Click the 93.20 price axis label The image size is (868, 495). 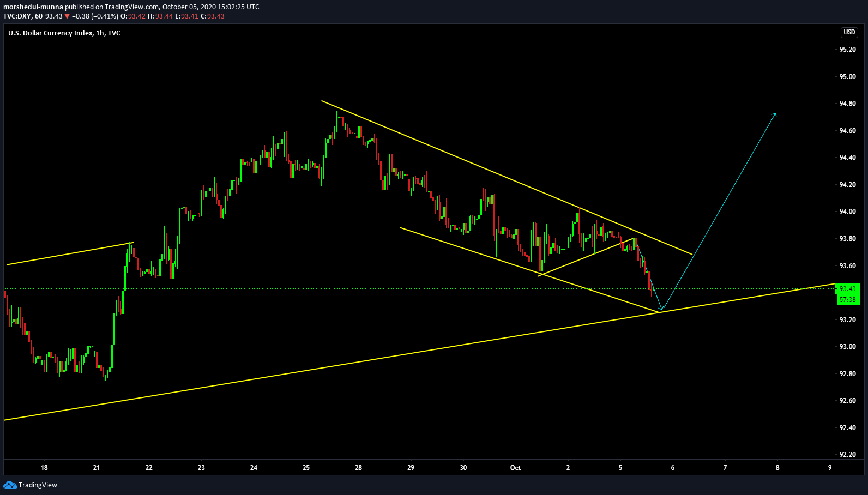tap(847, 320)
